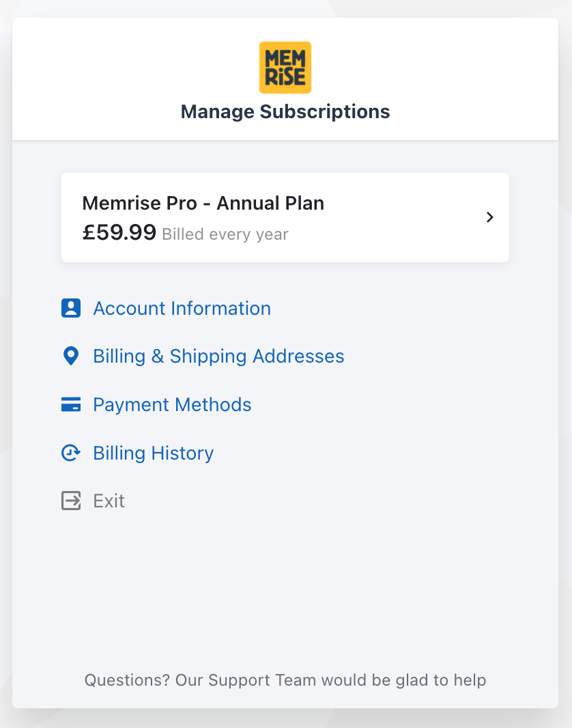572x728 pixels.
Task: Click the Memrise logo
Action: pyautogui.click(x=285, y=67)
